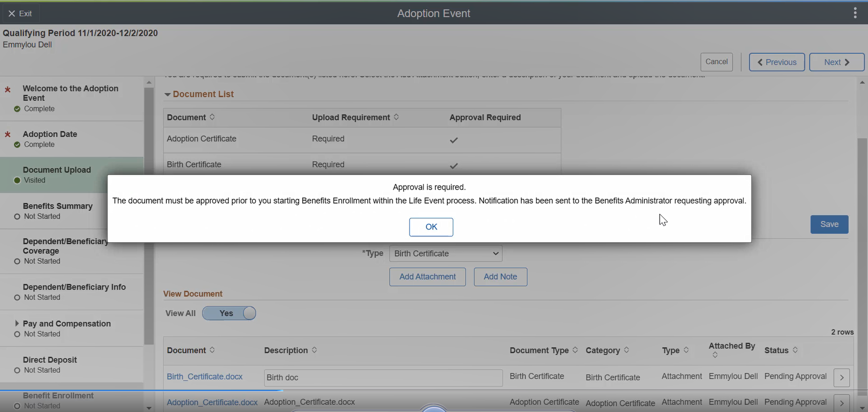Proceed with the Next button

837,62
